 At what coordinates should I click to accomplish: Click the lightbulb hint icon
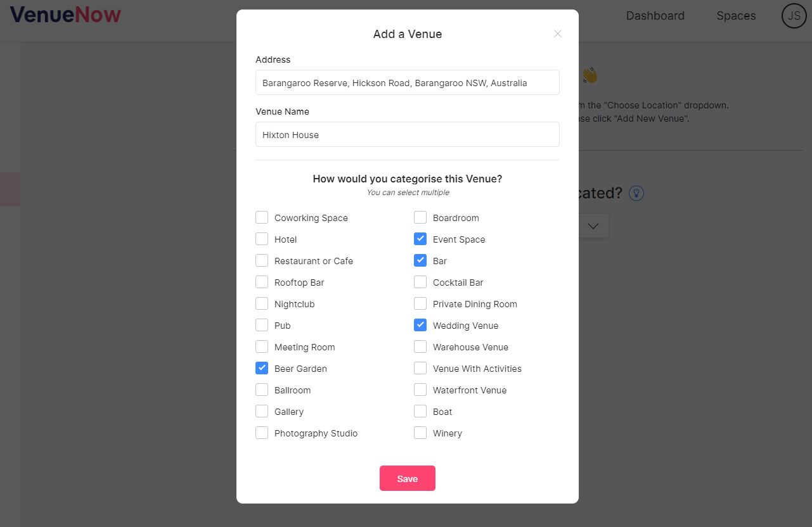tap(636, 193)
